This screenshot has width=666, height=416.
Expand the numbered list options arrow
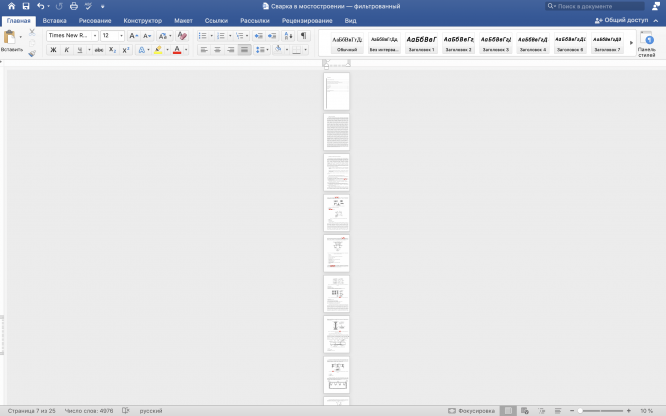tap(230, 36)
